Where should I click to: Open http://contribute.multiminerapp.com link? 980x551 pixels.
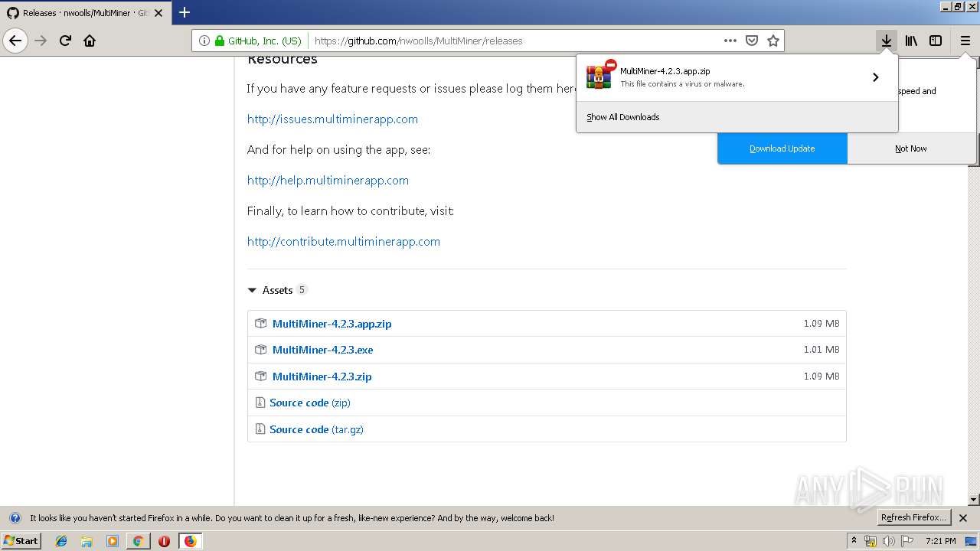344,242
